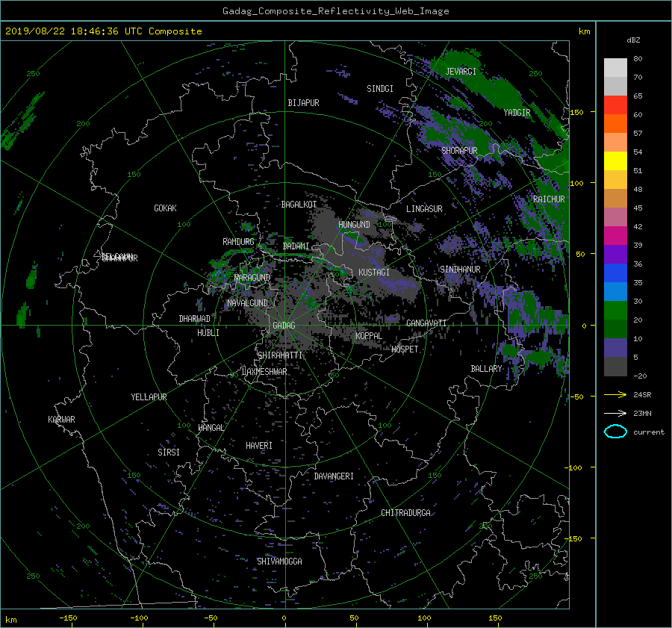Click the YELLAPUR label
Viewport: 672px width, 628px height.
[149, 397]
